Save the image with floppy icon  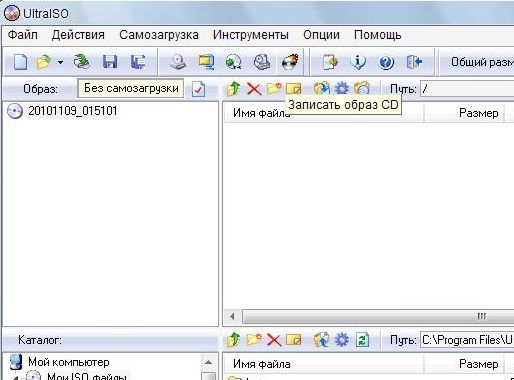(110, 62)
